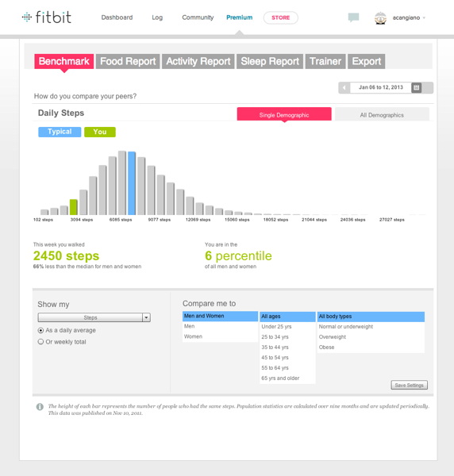Open the messages speech bubble icon
This screenshot has height=476, width=454.
pyautogui.click(x=353, y=17)
